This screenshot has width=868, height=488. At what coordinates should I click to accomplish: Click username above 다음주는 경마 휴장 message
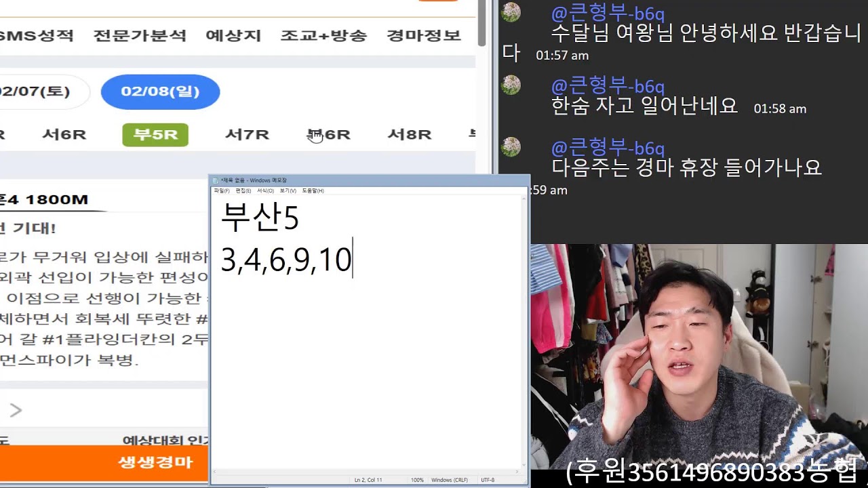pos(608,148)
